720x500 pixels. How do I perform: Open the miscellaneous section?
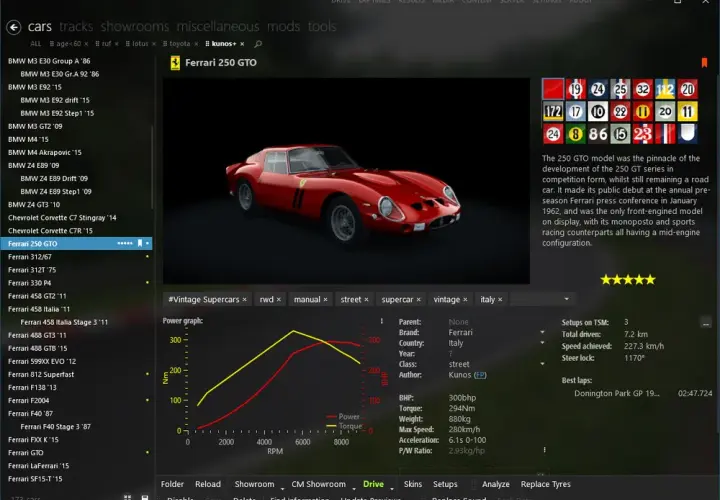(x=218, y=27)
